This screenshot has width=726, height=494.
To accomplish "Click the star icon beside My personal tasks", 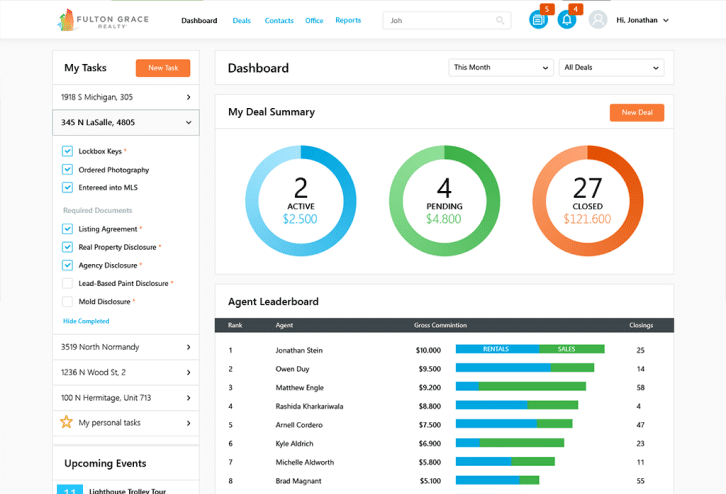I will 67,422.
